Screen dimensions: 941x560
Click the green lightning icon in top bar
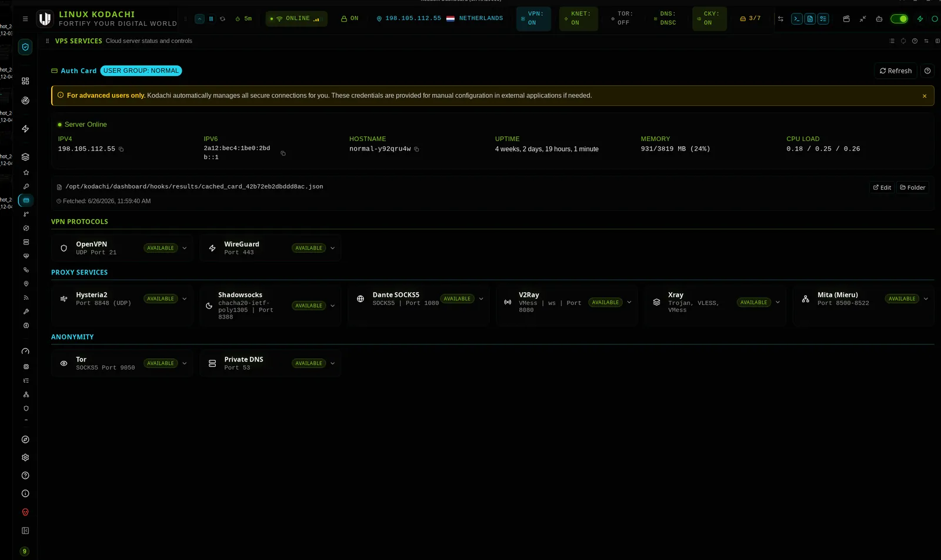click(x=920, y=19)
